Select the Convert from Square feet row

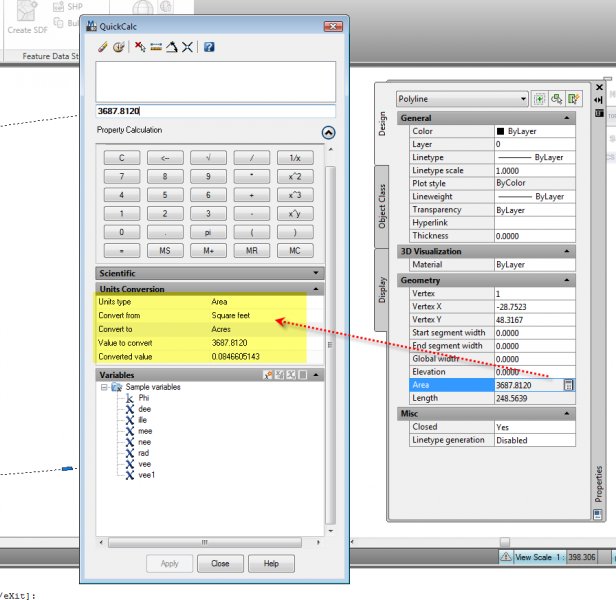210,316
